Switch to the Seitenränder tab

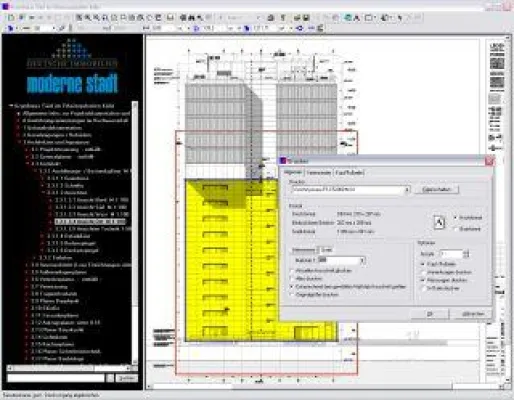coord(319,173)
